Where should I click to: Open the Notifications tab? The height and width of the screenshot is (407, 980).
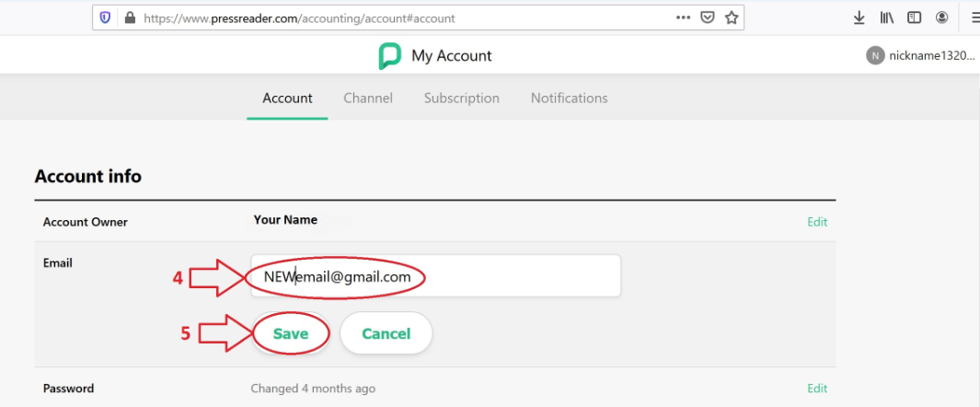click(570, 99)
